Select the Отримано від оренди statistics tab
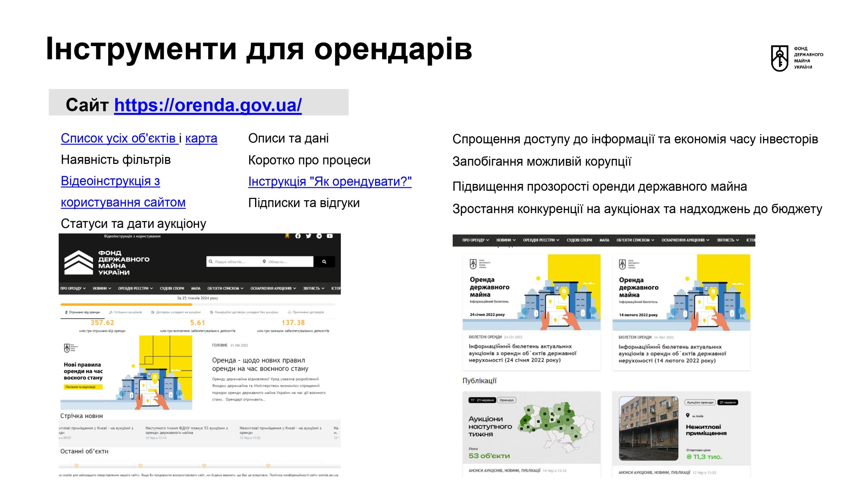The width and height of the screenshot is (868, 489). [x=82, y=312]
